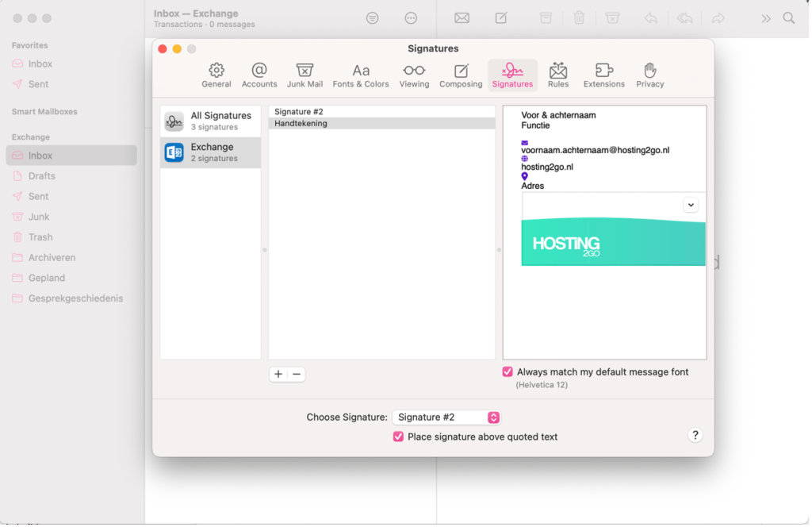Image resolution: width=812 pixels, height=527 pixels.
Task: Close the Signatures preferences window
Action: click(x=162, y=48)
